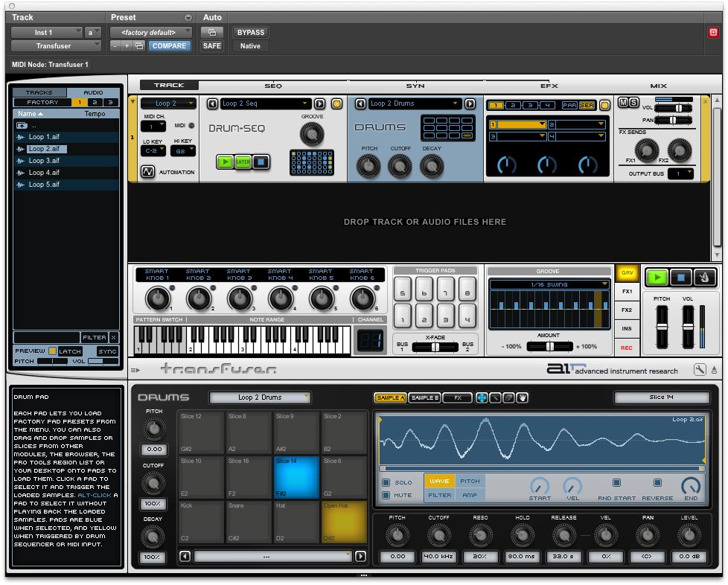Viewport: 728px width, 585px height.
Task: Start the Drum-Seq green play button
Action: coord(226,162)
